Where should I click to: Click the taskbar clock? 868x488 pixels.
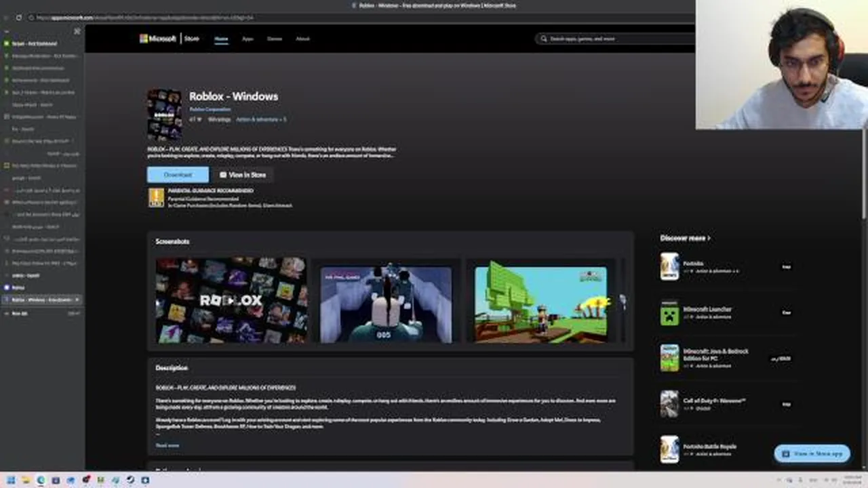point(852,480)
